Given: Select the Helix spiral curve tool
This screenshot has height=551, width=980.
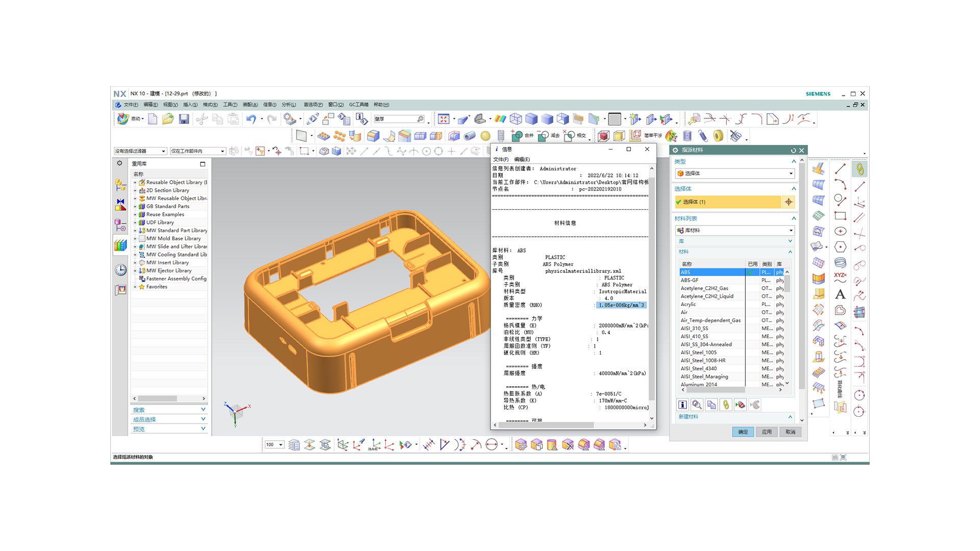Looking at the screenshot, I should [840, 263].
